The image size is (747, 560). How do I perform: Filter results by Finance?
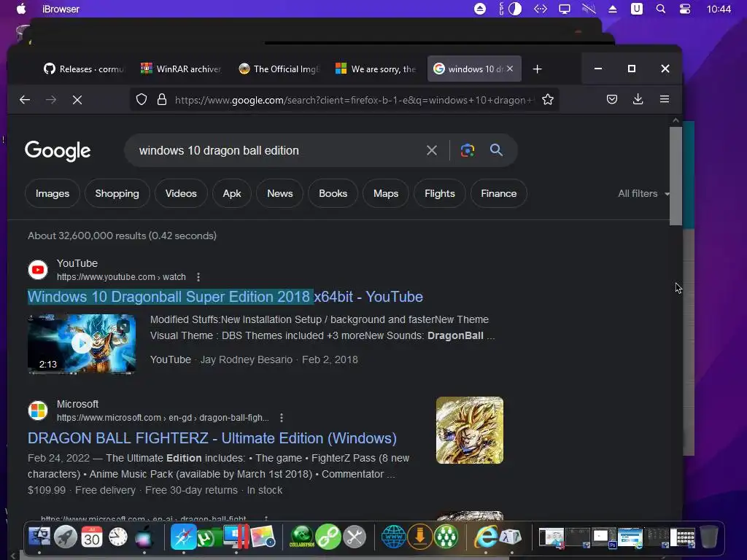(x=499, y=193)
